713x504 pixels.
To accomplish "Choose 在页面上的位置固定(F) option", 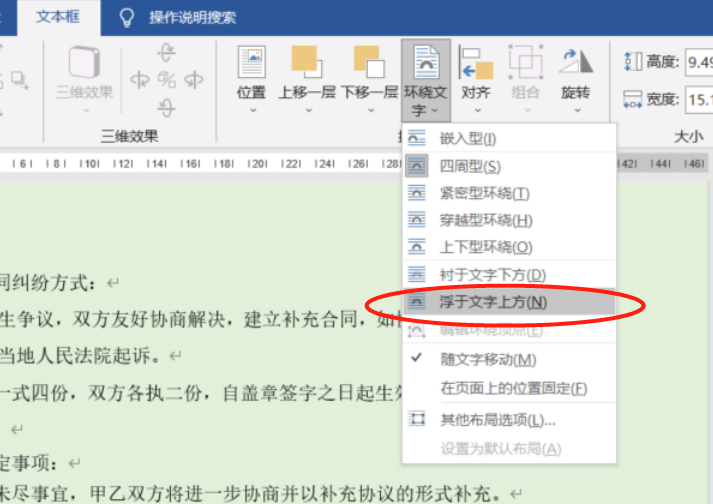I will click(509, 388).
